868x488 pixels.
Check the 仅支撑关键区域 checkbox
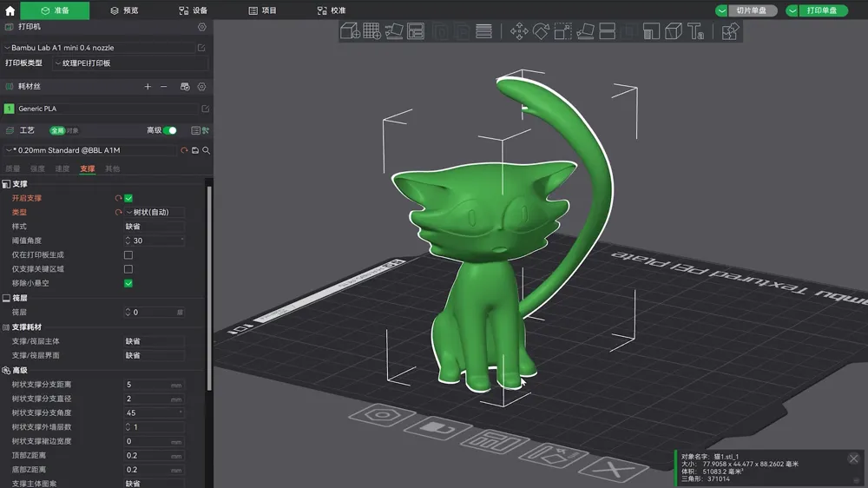[128, 269]
